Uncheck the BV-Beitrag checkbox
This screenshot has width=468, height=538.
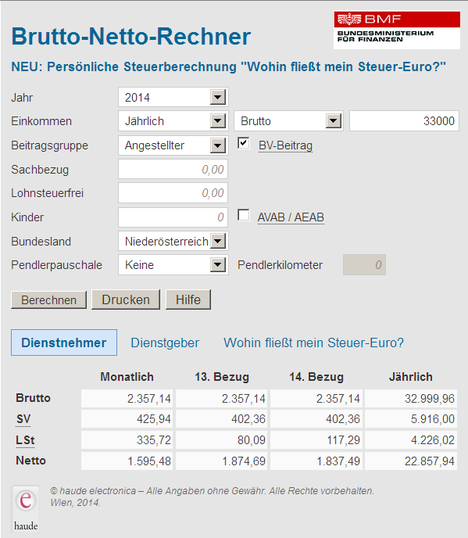pos(243,143)
